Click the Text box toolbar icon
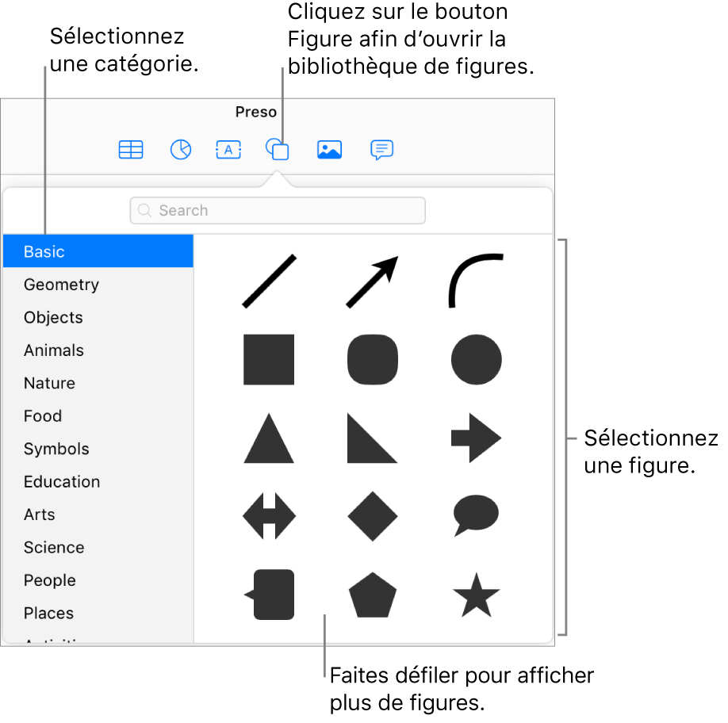The width and height of the screenshot is (728, 723). tap(228, 149)
